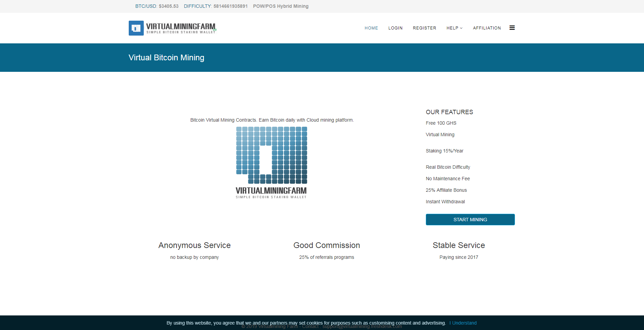Viewport: 644px width, 330px height.
Task: Click the Instant Withdrawal feature
Action: [445, 202]
